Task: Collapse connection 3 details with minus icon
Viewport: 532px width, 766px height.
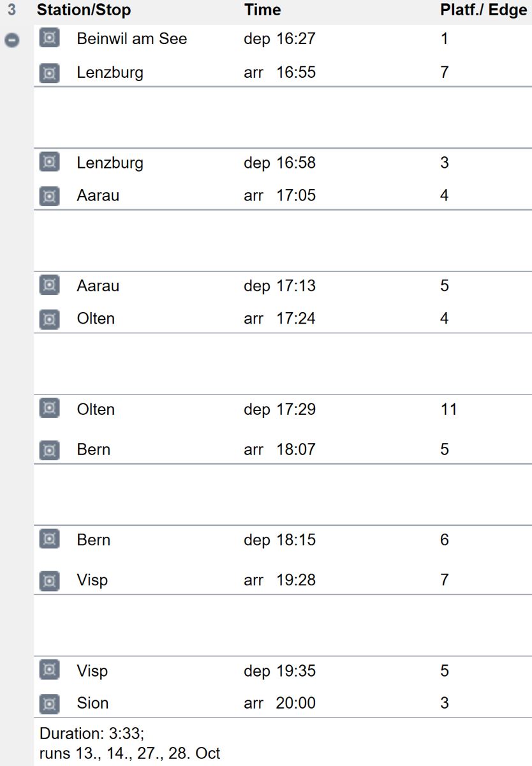Action: click(11, 40)
